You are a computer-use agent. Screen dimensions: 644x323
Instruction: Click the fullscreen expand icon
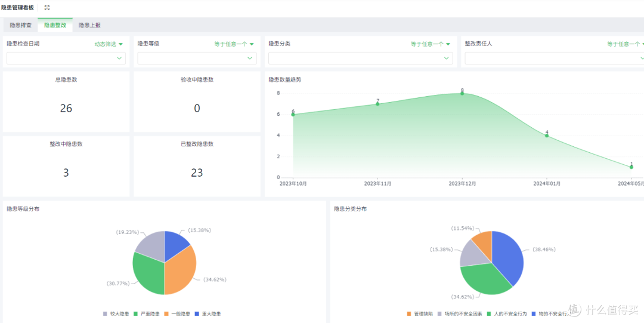click(47, 8)
